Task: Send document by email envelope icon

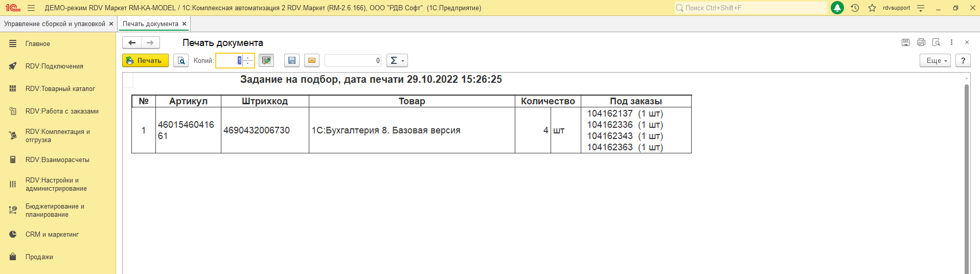Action: point(312,60)
